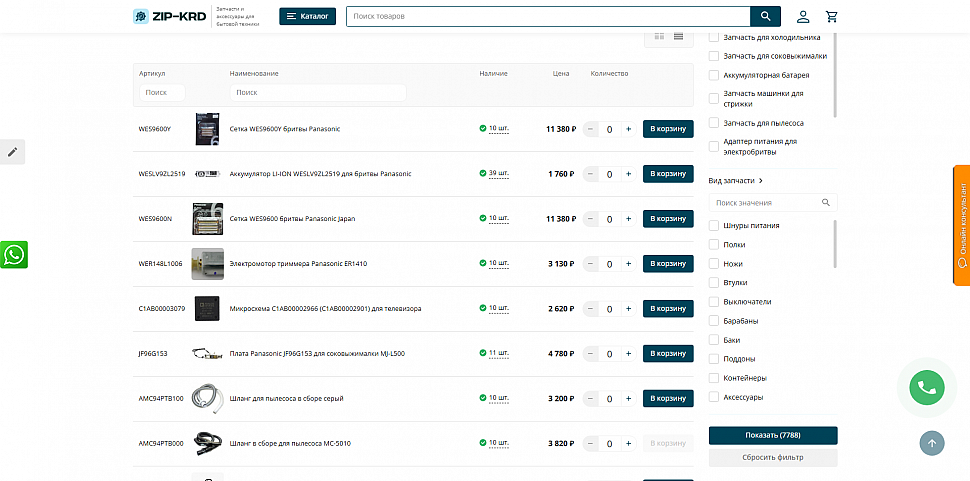
Task: Focus the Поиск товаров search field
Action: coord(548,16)
